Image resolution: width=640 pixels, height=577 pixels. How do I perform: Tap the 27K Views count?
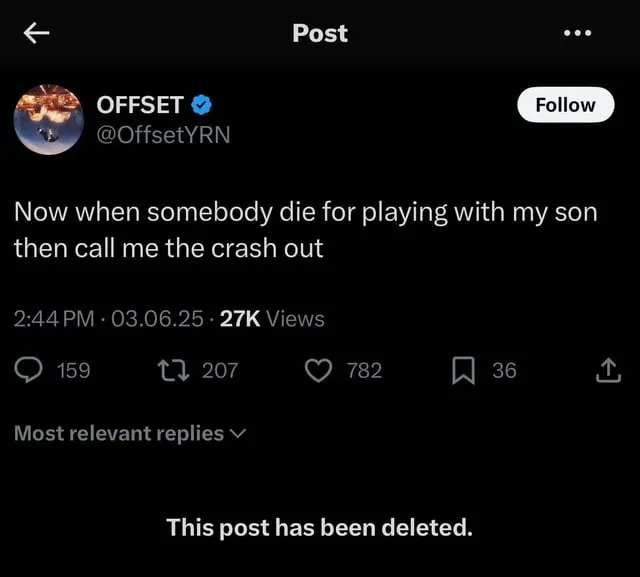[x=272, y=319]
